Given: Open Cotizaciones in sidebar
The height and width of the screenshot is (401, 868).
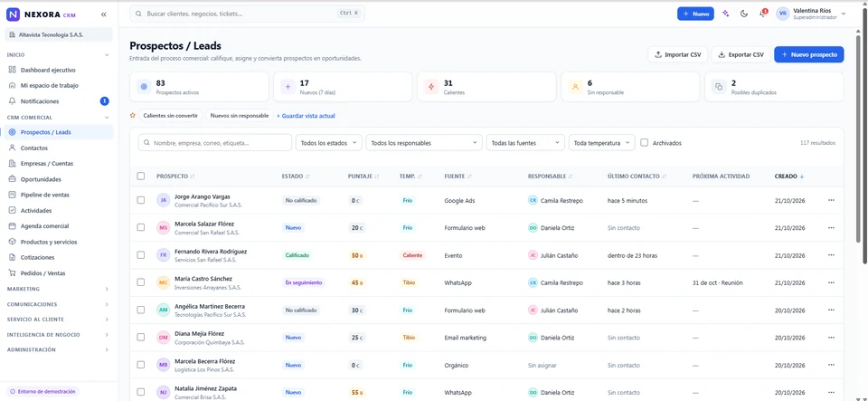Looking at the screenshot, I should (x=58, y=258).
